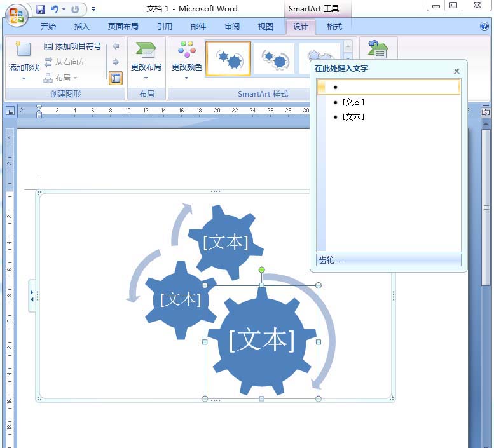This screenshot has height=448, width=494.
Task: Customize the quick access toolbar dropdown
Action: (x=93, y=10)
